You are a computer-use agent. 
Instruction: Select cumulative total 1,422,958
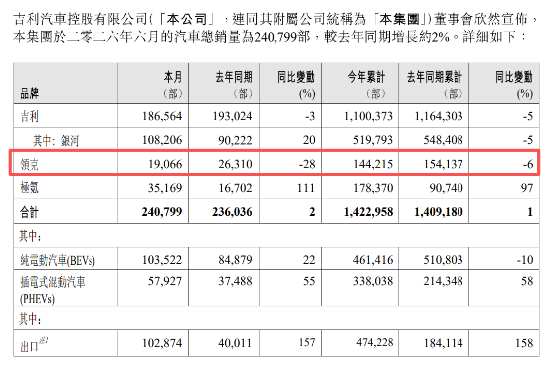click(x=368, y=212)
